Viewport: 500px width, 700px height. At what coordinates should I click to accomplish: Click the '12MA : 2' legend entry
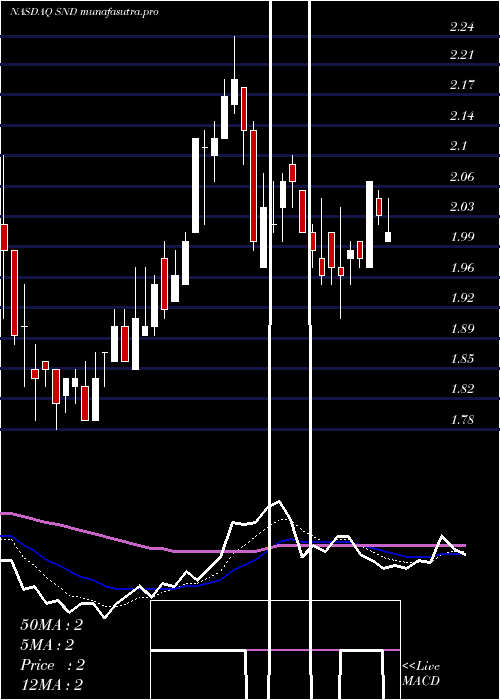52,685
